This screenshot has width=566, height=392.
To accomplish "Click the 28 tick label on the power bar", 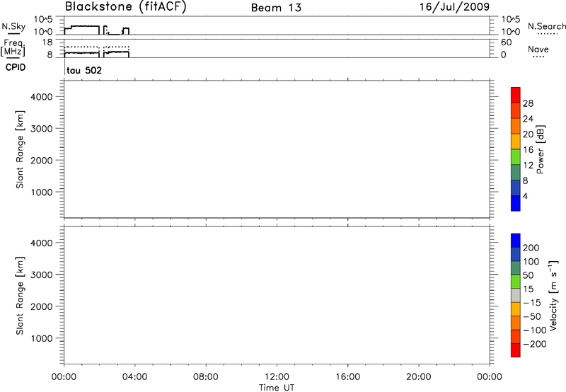I will (528, 103).
